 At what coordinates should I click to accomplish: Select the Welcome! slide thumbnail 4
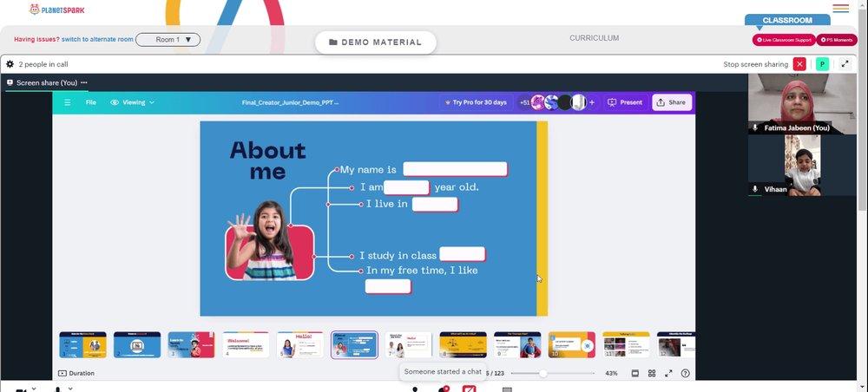[x=246, y=345]
